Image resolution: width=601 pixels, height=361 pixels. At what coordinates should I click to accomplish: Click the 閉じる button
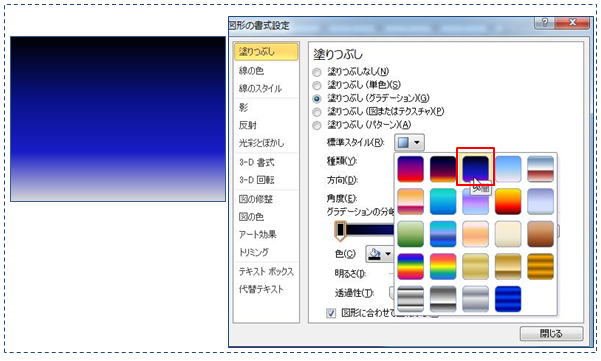(x=552, y=333)
